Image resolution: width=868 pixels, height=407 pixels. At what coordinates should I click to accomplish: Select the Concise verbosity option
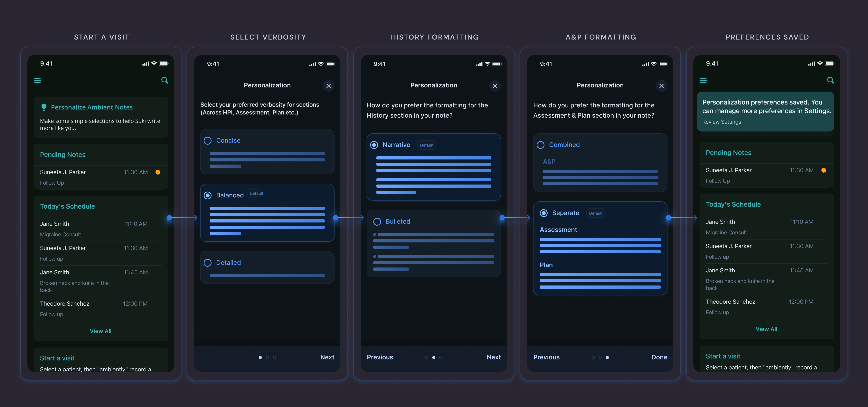point(267,151)
